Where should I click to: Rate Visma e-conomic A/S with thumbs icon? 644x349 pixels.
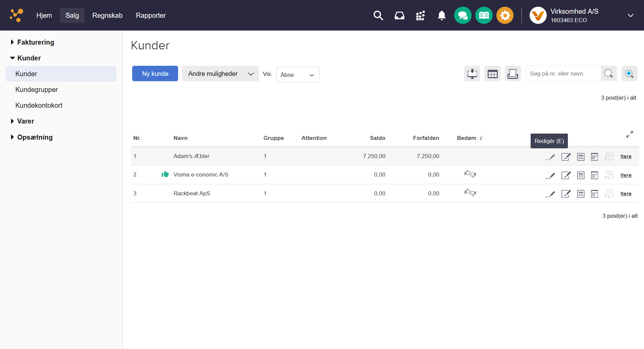tap(470, 174)
